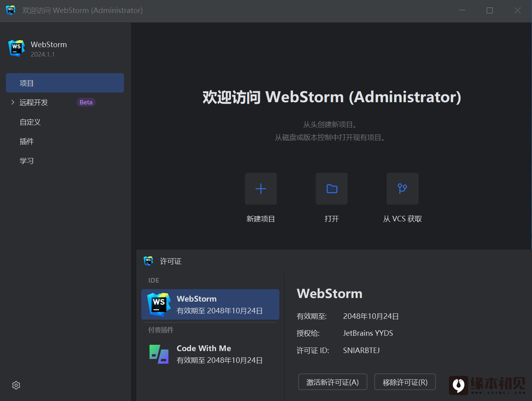Select the 项目 tab in the sidebar
The width and height of the screenshot is (532, 401).
(x=65, y=83)
